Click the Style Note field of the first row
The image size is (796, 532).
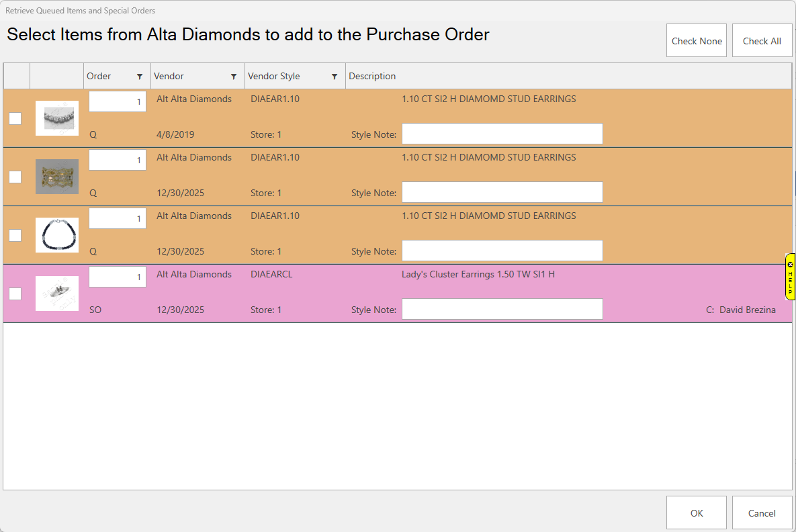pos(502,134)
